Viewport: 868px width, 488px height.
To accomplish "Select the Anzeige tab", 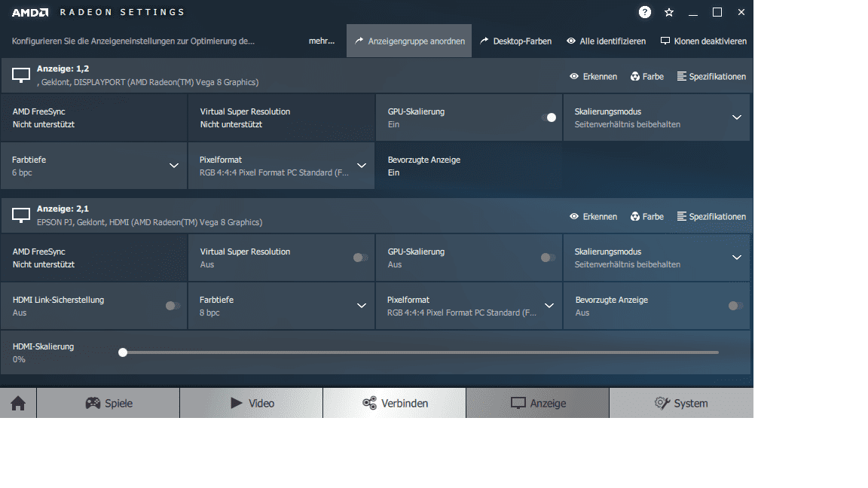I will click(538, 403).
